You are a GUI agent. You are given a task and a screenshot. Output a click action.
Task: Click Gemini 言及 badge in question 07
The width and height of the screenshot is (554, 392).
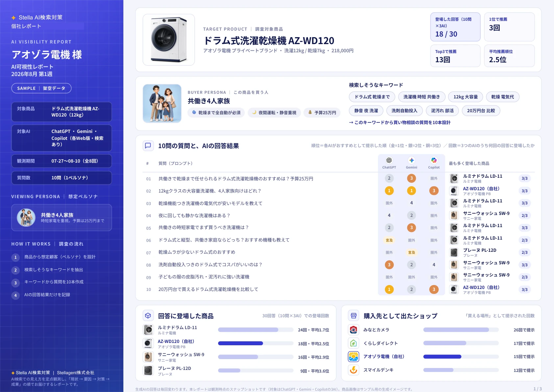click(412, 252)
